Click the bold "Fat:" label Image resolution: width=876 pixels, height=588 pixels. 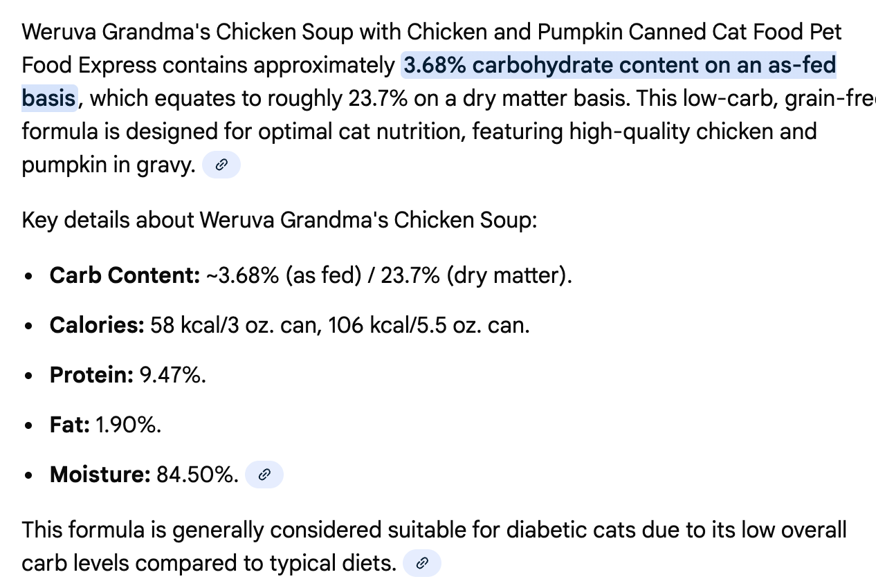click(x=69, y=425)
